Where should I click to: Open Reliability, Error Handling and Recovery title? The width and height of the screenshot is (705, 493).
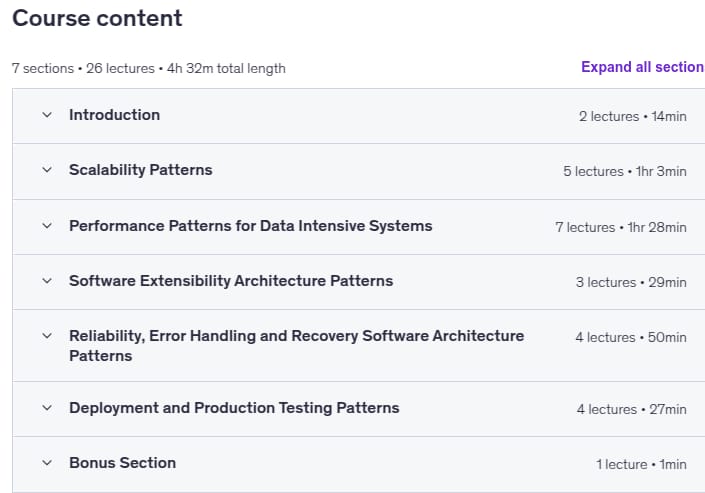tap(297, 346)
